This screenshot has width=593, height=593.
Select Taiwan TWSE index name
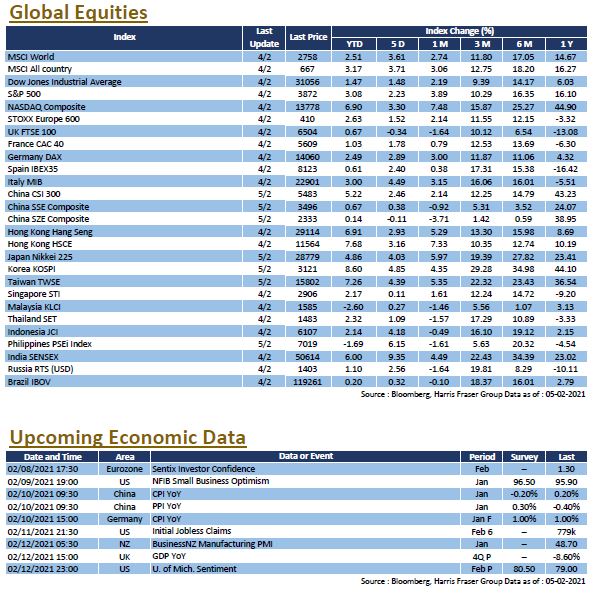click(x=34, y=281)
